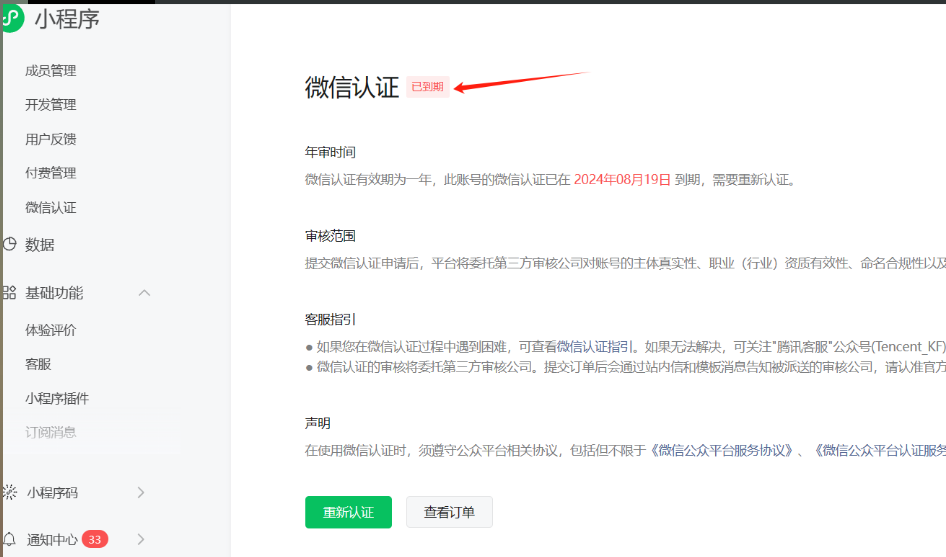Image resolution: width=946 pixels, height=557 pixels.
Task: Click the 小程序码 sparkle icon
Action: point(10,492)
